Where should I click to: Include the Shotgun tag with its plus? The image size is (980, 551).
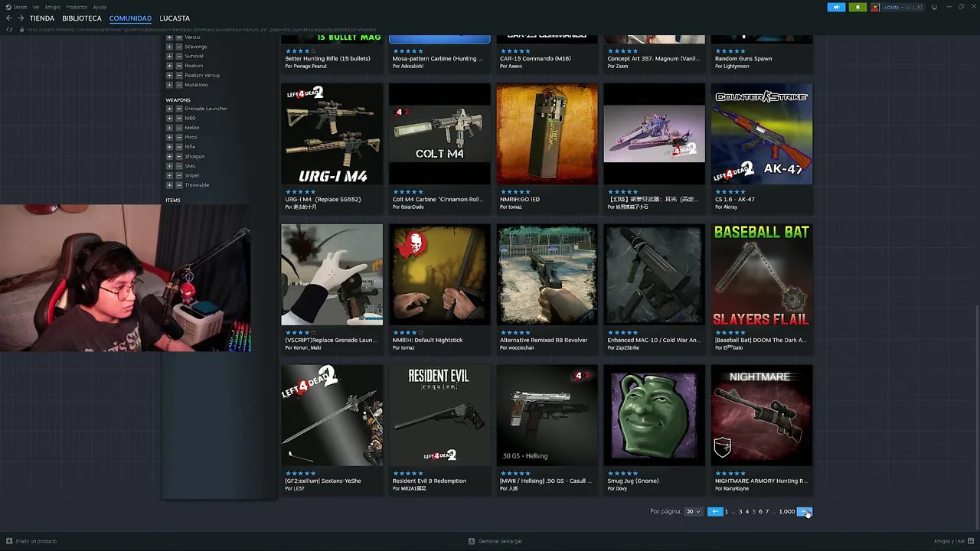click(169, 156)
